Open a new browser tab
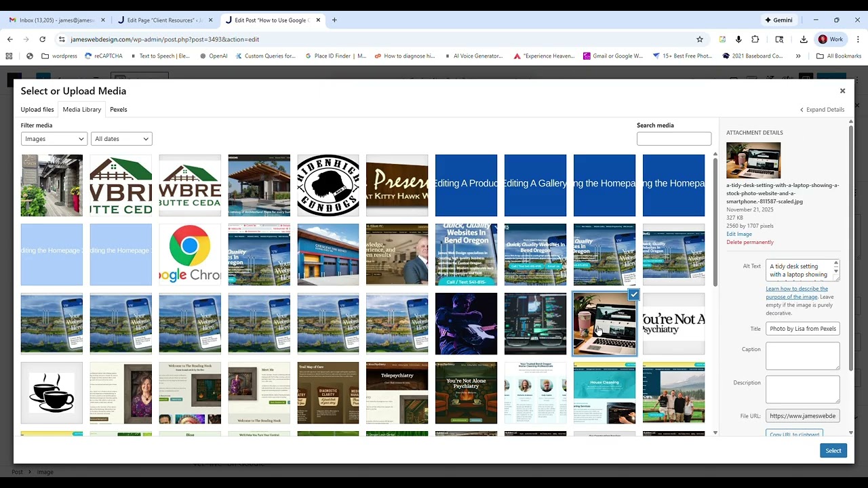 [334, 20]
